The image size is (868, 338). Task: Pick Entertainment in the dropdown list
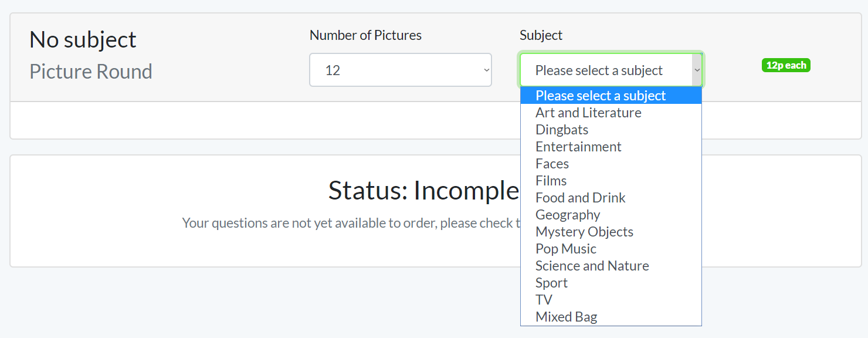click(578, 147)
